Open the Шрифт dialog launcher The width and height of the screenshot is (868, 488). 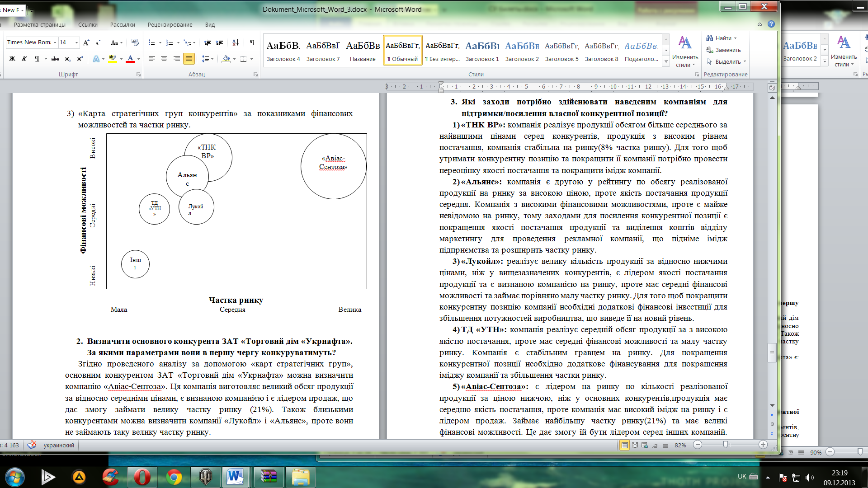point(138,75)
